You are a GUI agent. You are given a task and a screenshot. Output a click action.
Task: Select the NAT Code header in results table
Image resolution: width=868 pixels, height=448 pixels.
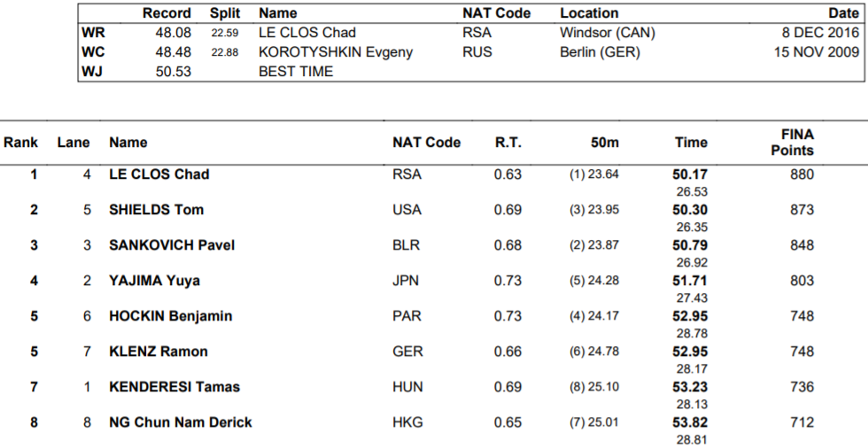426,143
